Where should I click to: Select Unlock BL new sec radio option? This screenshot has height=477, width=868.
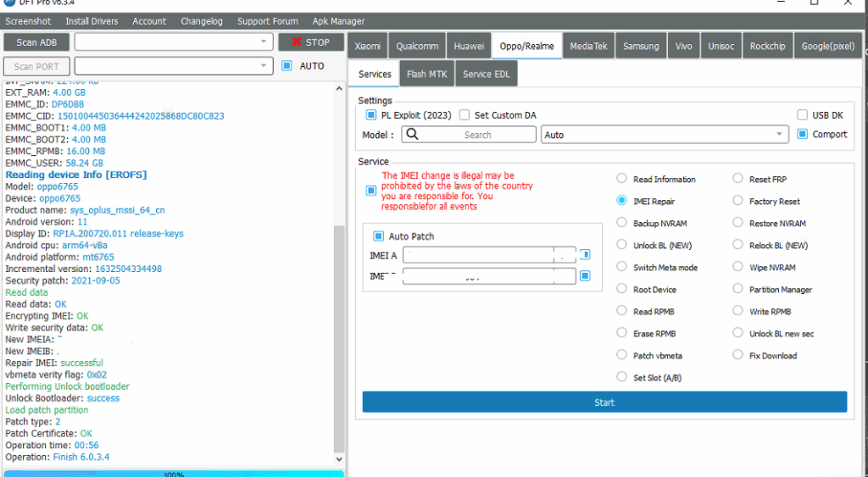(737, 333)
